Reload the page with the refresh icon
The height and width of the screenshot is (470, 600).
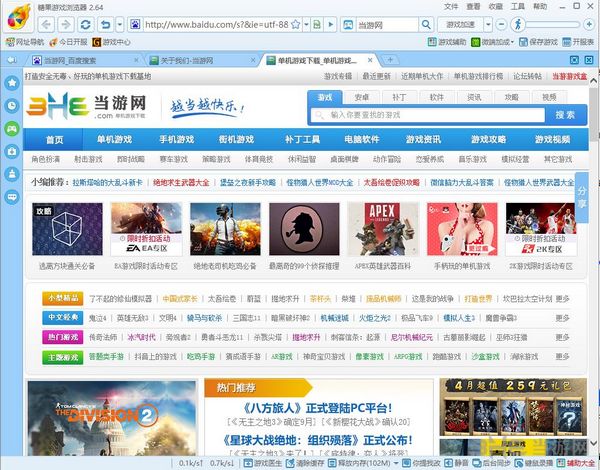(x=86, y=25)
